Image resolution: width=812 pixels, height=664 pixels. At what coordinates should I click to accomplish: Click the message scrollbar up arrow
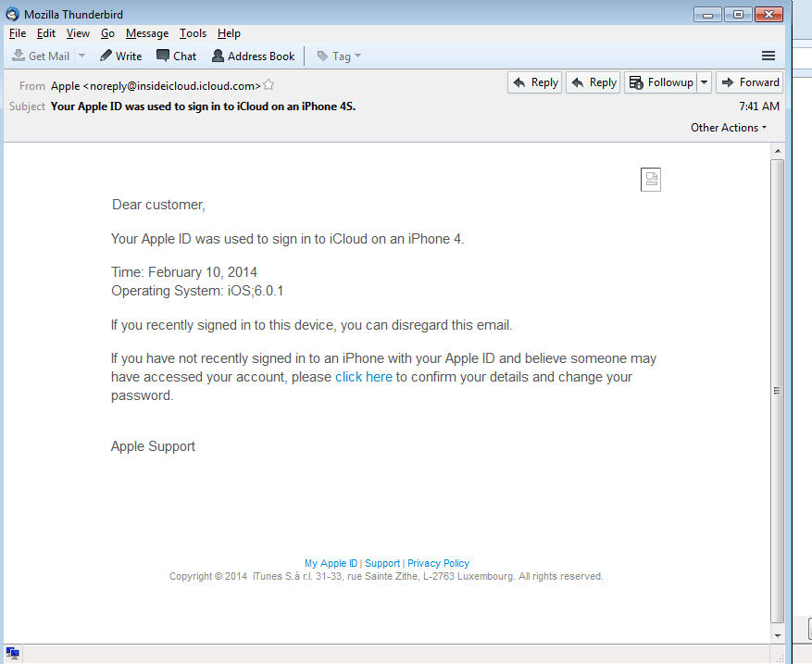click(x=778, y=151)
